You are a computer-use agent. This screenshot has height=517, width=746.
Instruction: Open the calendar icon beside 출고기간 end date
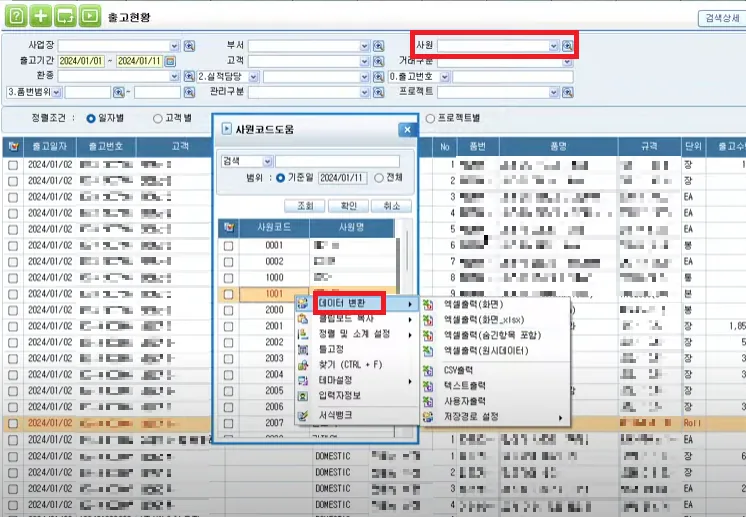tap(170, 61)
